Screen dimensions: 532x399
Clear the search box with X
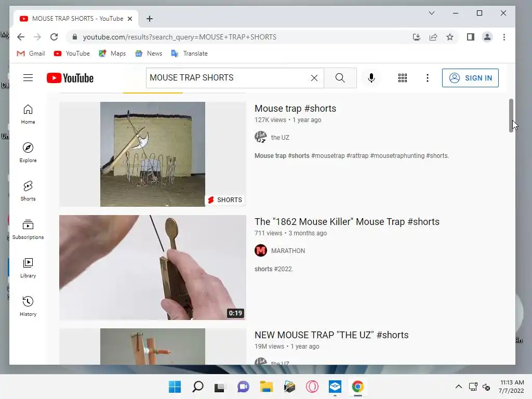point(314,78)
